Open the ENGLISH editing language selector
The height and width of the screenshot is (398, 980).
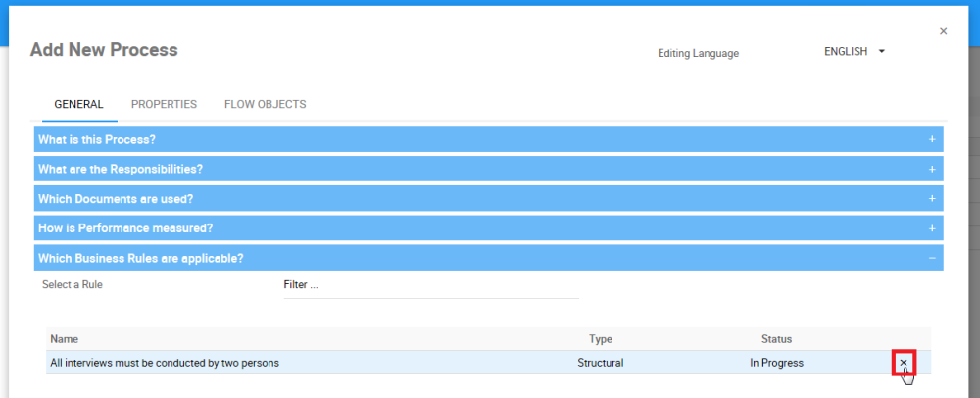pyautogui.click(x=847, y=52)
